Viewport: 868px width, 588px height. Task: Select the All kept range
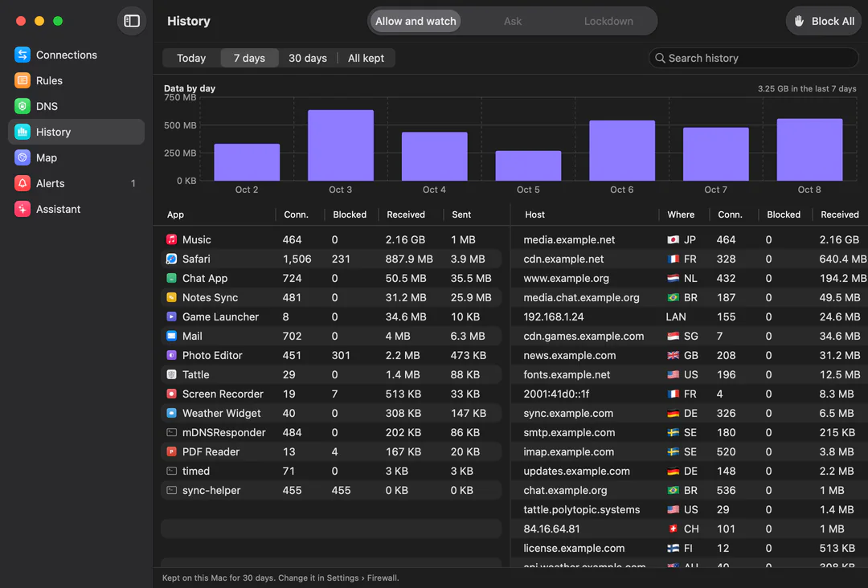point(366,58)
